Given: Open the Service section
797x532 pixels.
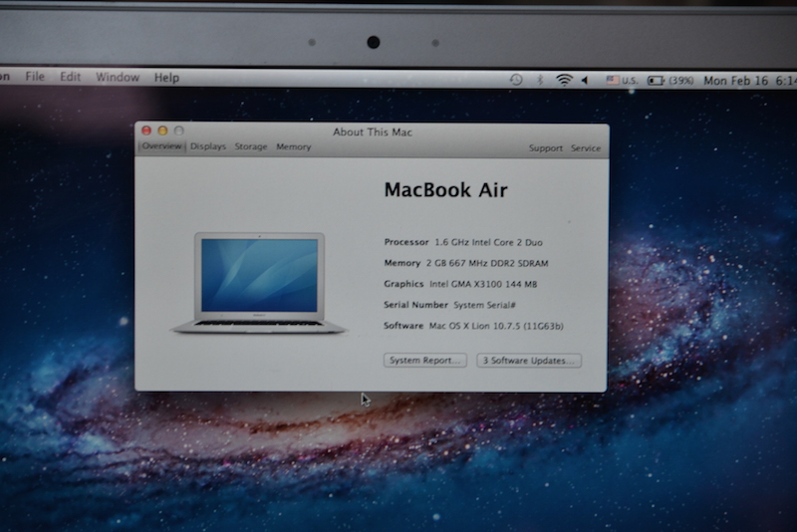Looking at the screenshot, I should [x=586, y=148].
